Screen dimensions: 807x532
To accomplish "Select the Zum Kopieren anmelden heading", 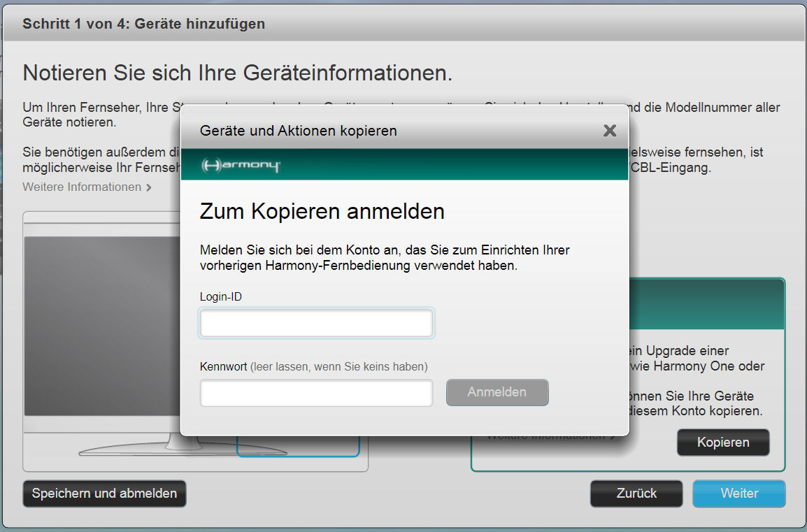I will [322, 211].
